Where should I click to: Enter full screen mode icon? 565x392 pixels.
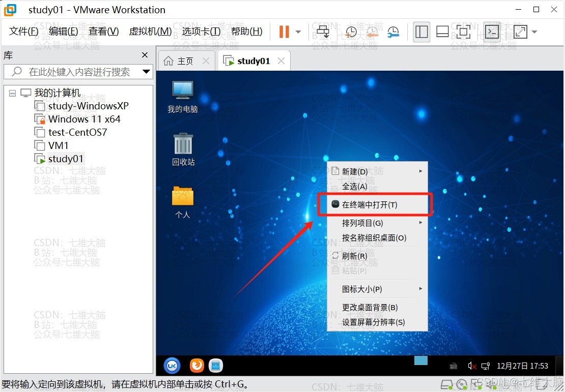coord(463,32)
